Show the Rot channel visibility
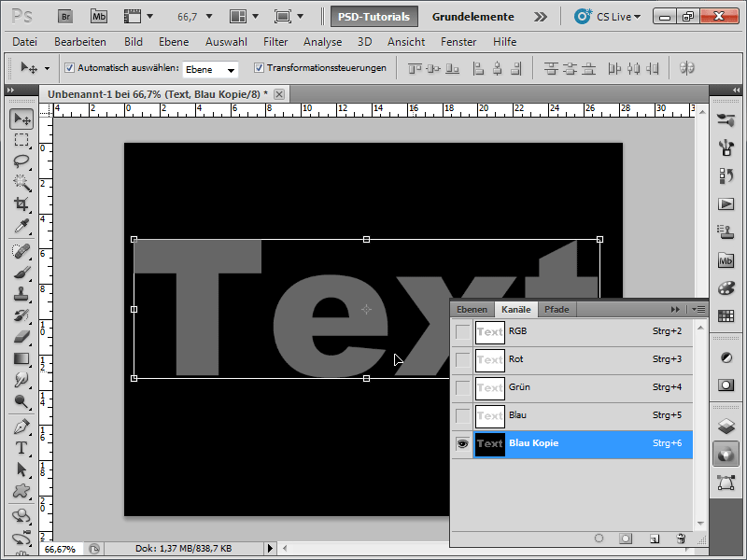747x560 pixels. (x=462, y=360)
